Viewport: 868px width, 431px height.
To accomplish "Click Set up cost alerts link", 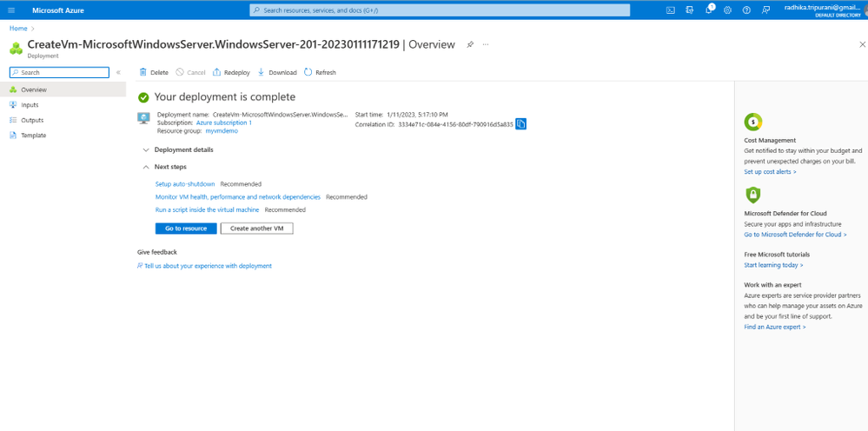I will tap(770, 172).
